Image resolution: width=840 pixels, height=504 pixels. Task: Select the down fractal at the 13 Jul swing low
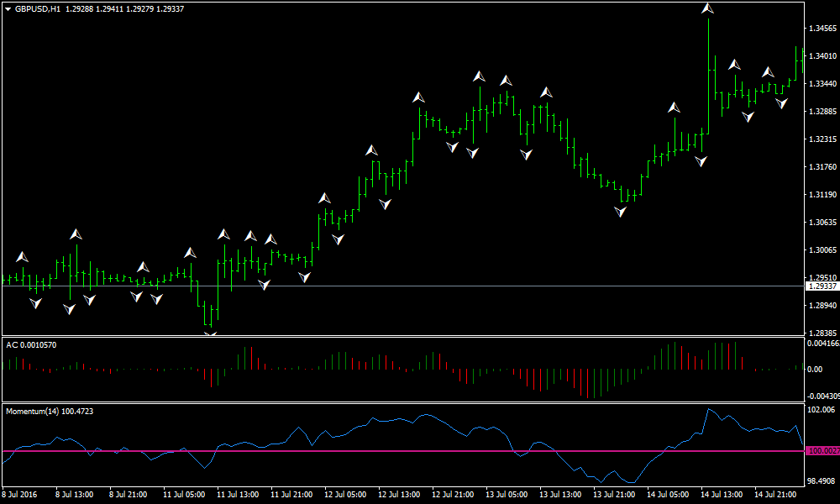[621, 213]
